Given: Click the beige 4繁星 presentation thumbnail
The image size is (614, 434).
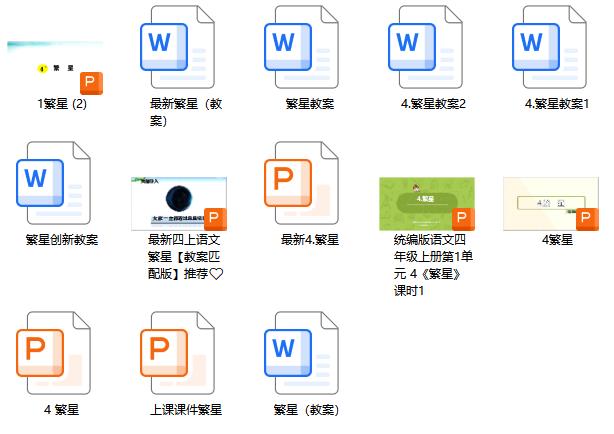Looking at the screenshot, I should [550, 203].
